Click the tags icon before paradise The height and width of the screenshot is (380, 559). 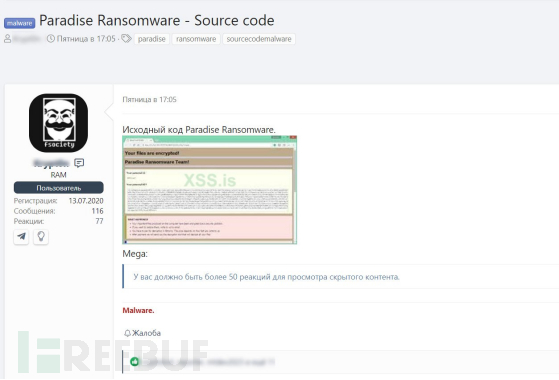pos(126,38)
